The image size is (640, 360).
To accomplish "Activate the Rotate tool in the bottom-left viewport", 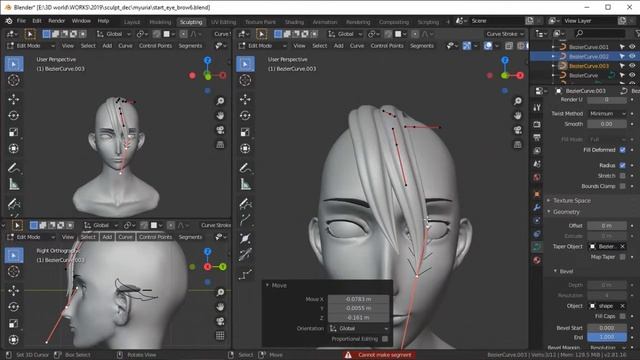I will 13,307.
